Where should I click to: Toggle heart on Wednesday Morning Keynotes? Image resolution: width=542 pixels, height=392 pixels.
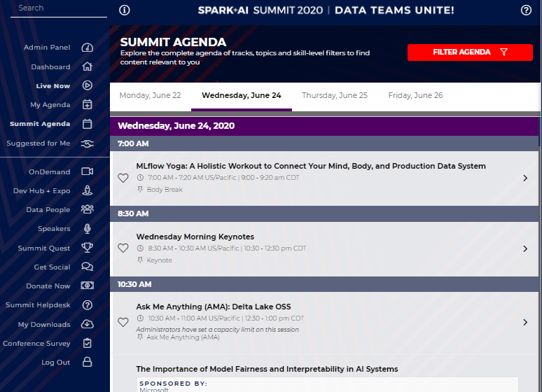123,248
